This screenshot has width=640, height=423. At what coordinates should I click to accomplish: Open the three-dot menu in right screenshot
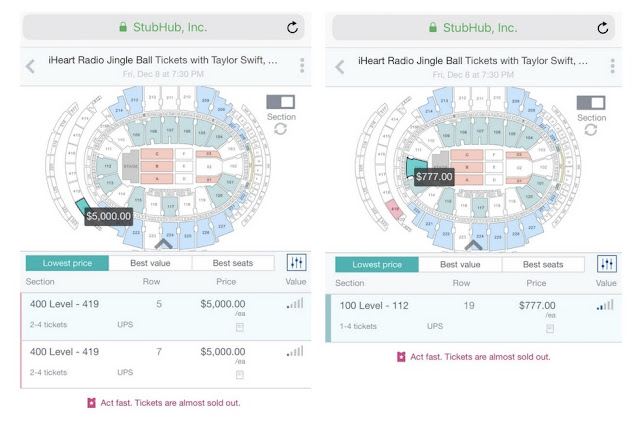[612, 67]
